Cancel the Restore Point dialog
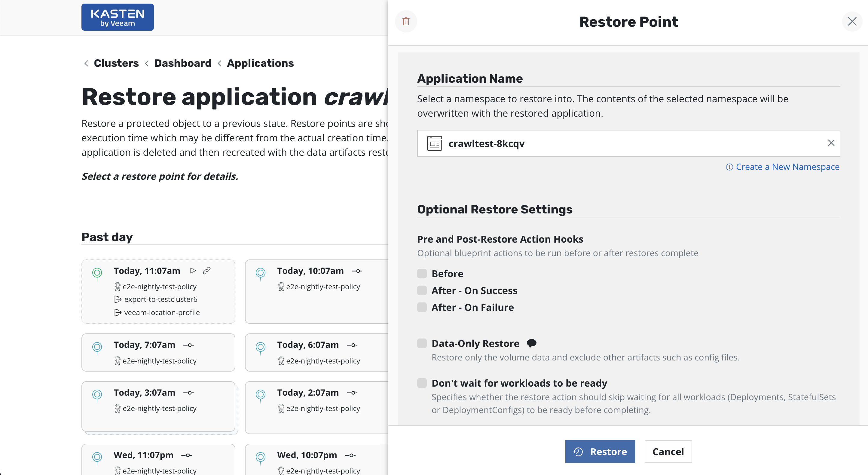Image resolution: width=868 pixels, height=475 pixels. click(668, 452)
